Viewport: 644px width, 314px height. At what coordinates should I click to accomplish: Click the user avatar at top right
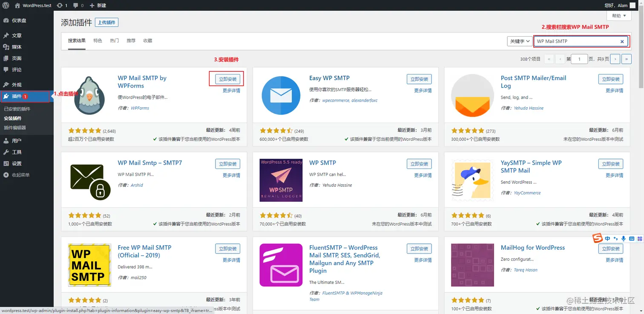coord(633,6)
